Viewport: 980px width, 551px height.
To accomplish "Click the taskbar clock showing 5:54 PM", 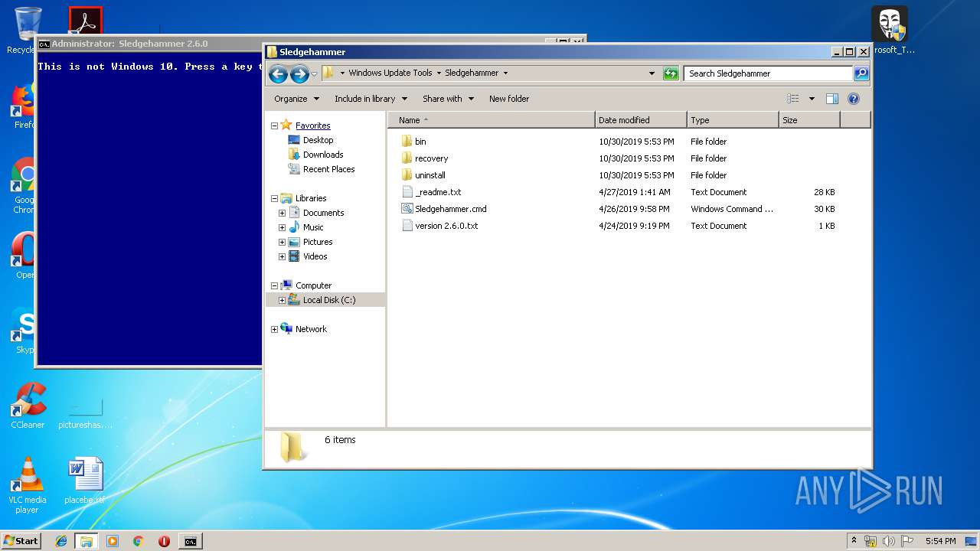I will [x=940, y=541].
